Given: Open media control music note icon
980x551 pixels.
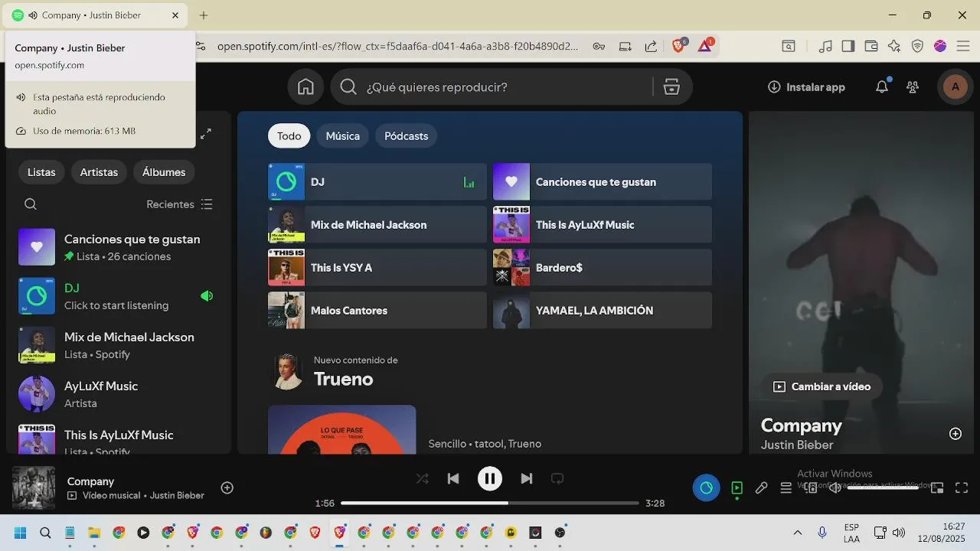Looking at the screenshot, I should 825,46.
